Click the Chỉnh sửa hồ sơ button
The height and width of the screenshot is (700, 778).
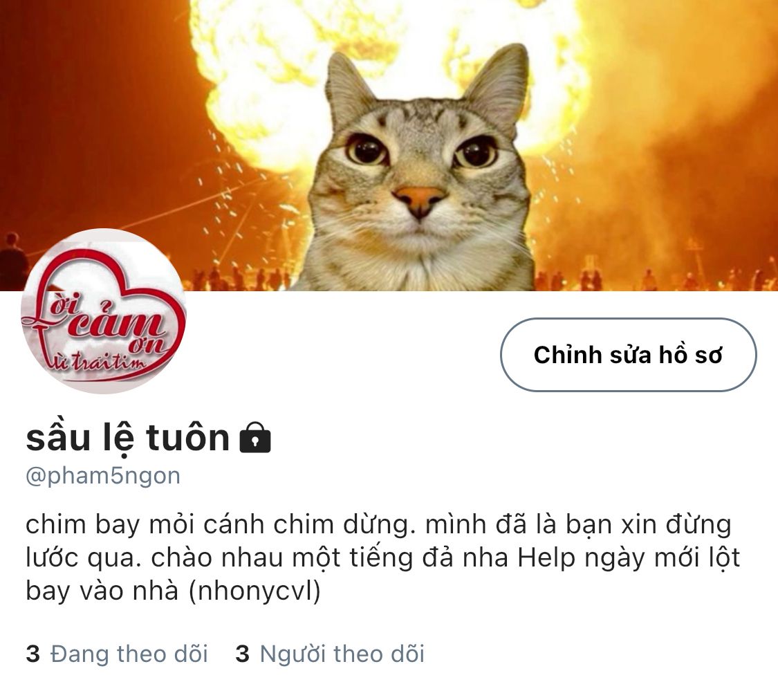click(628, 355)
